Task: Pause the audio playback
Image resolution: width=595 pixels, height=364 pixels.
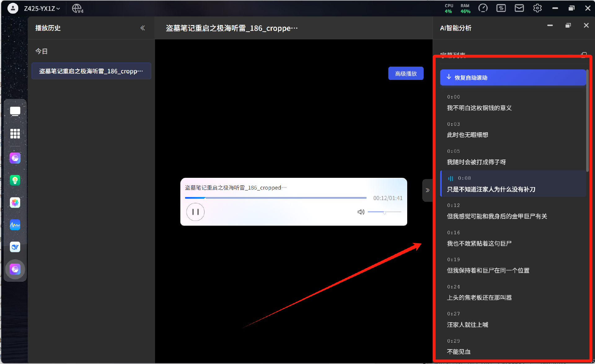Action: (195, 212)
